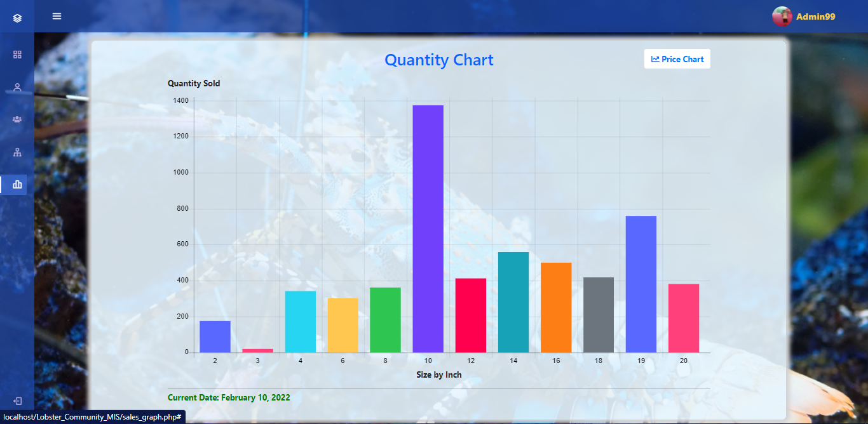Click the Quantity Chart heading
Screen dimensions: 868x424
(x=439, y=60)
